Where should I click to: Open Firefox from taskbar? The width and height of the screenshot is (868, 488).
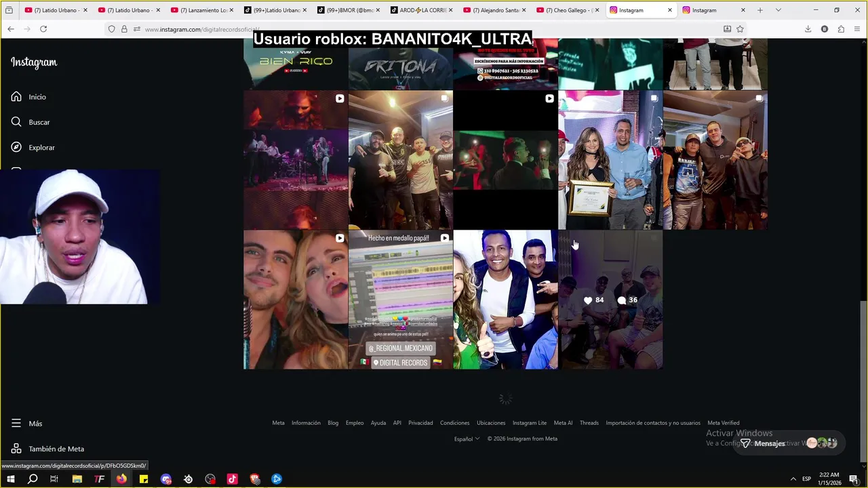[x=121, y=479]
